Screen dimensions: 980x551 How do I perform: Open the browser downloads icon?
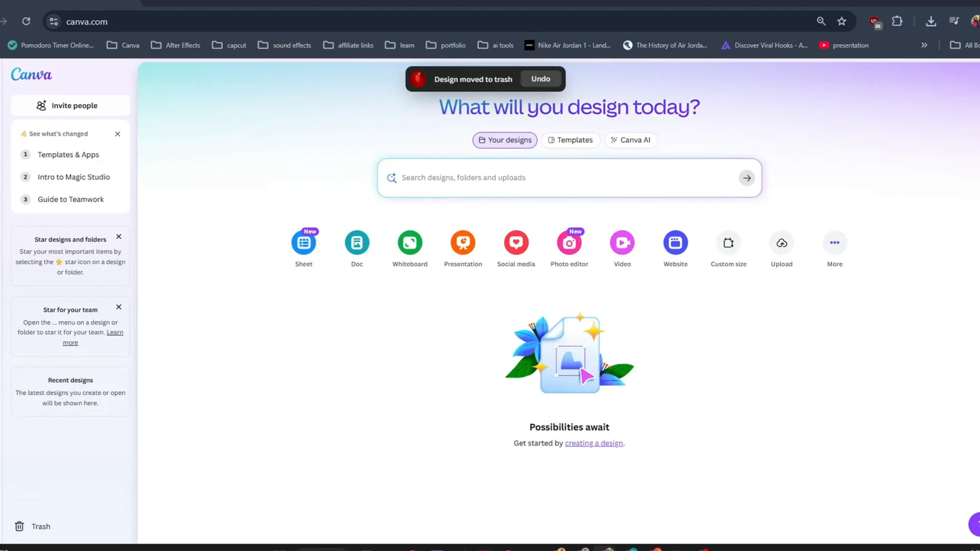tap(931, 21)
